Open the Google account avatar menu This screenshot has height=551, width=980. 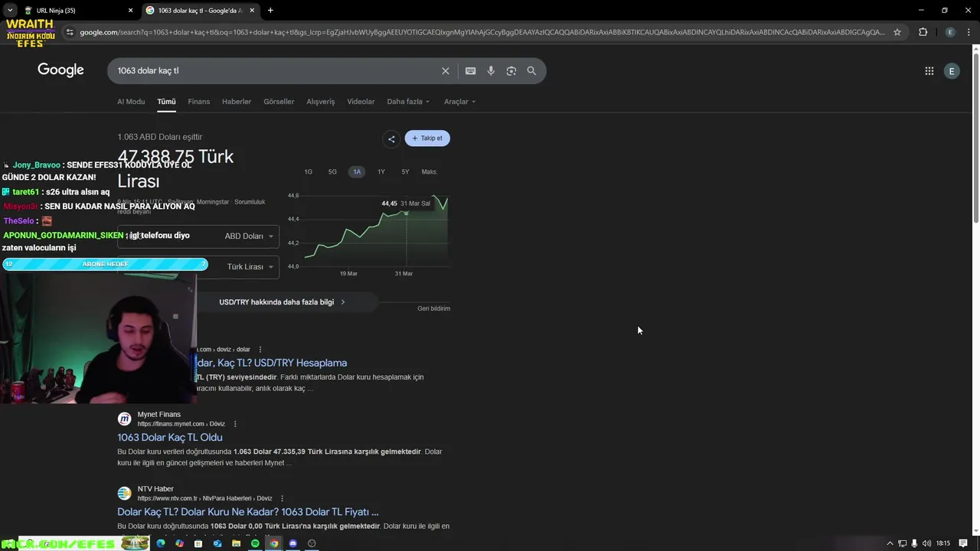[x=952, y=71]
